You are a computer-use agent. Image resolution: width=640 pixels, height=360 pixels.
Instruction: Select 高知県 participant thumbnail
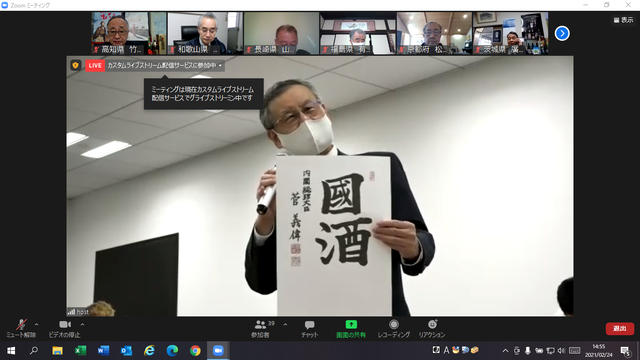(x=129, y=33)
